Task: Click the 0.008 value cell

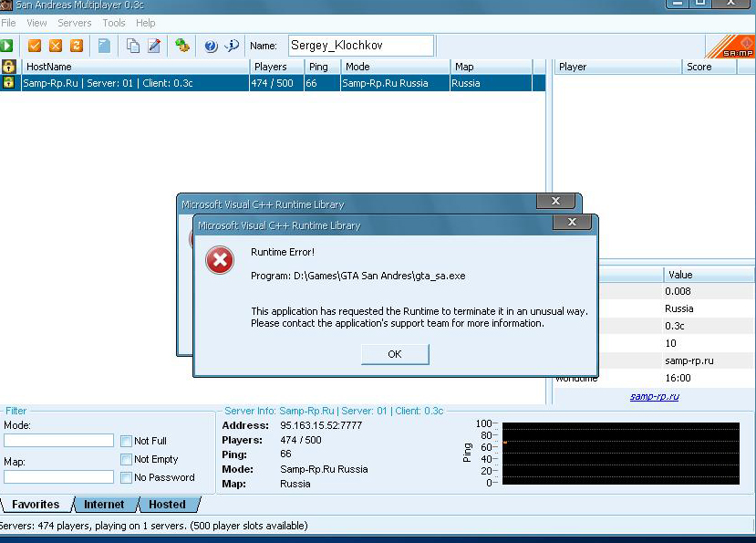Action: coord(678,291)
